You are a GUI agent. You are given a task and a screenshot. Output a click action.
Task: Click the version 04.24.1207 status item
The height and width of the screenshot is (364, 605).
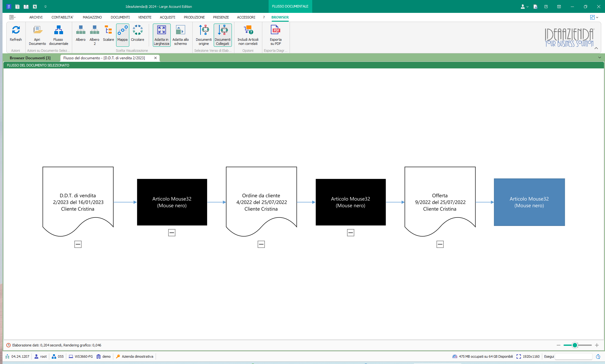[17, 356]
